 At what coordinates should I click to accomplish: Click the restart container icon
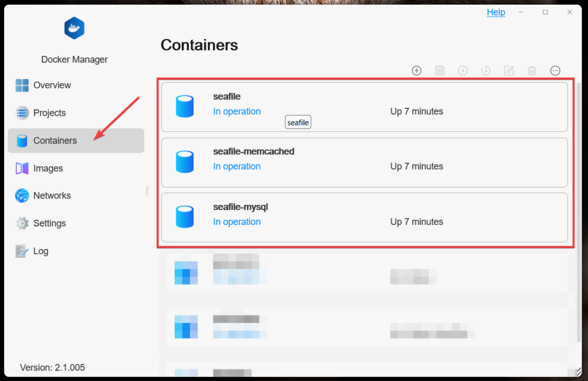tap(486, 71)
